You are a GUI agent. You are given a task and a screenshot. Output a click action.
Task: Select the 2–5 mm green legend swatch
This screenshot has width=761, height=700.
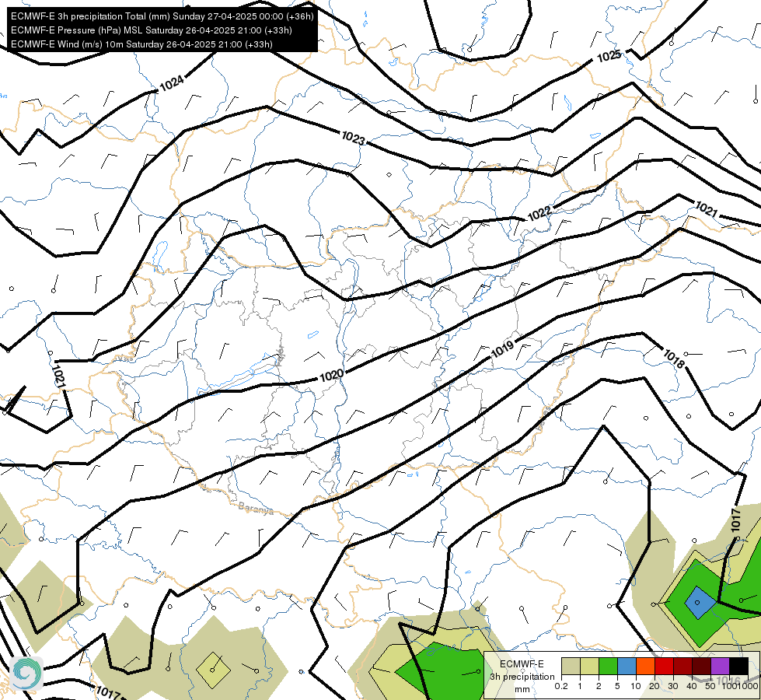(x=608, y=666)
